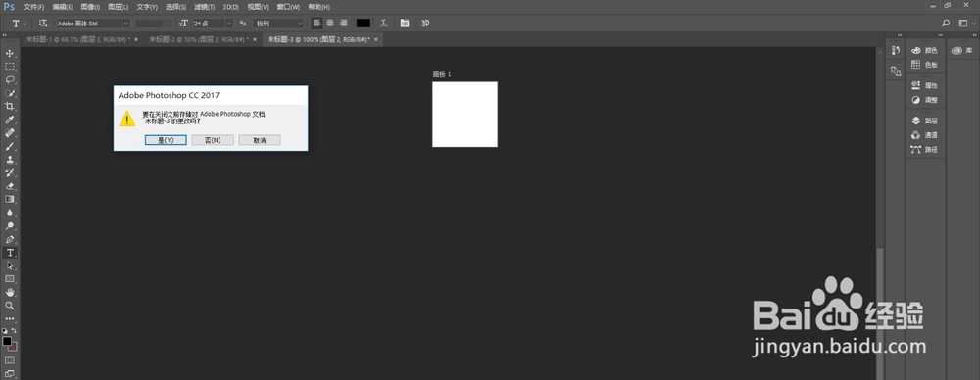Open the Swatches (色板) panel

(x=925, y=65)
